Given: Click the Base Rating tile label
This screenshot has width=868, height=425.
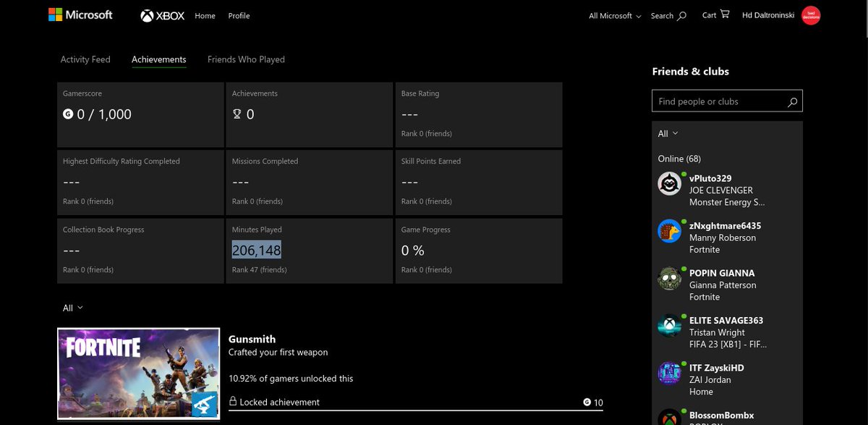Looking at the screenshot, I should [420, 93].
